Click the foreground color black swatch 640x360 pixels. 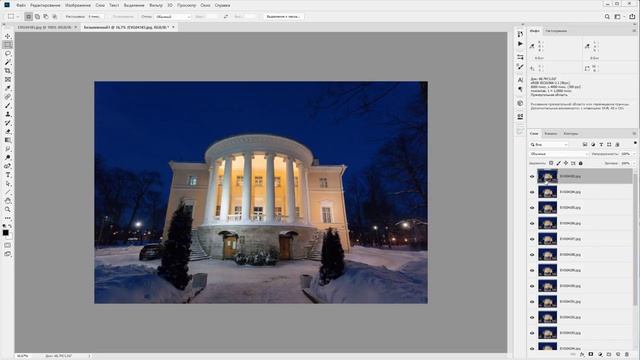(6, 233)
